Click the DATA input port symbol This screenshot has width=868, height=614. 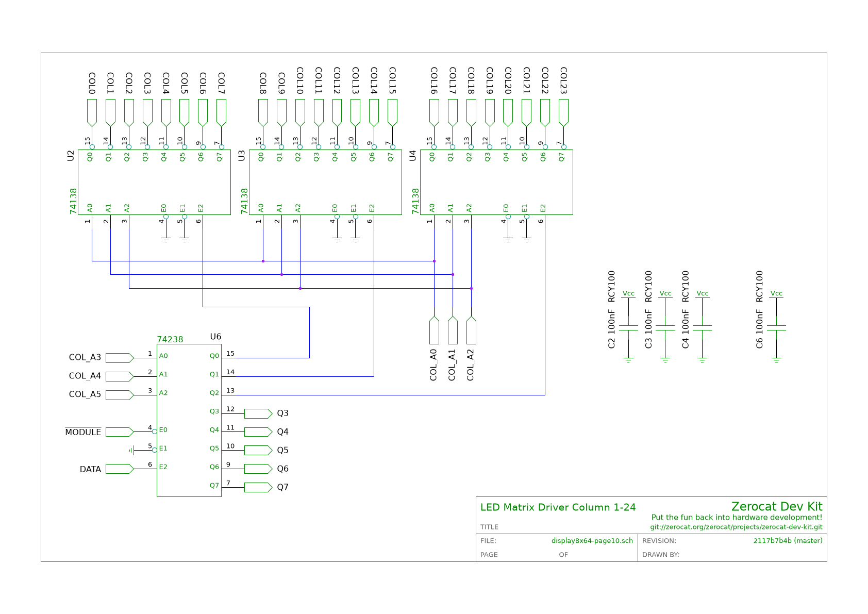click(x=120, y=469)
